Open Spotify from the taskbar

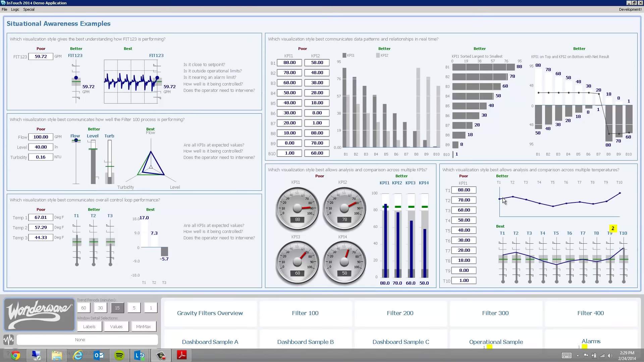[119, 355]
